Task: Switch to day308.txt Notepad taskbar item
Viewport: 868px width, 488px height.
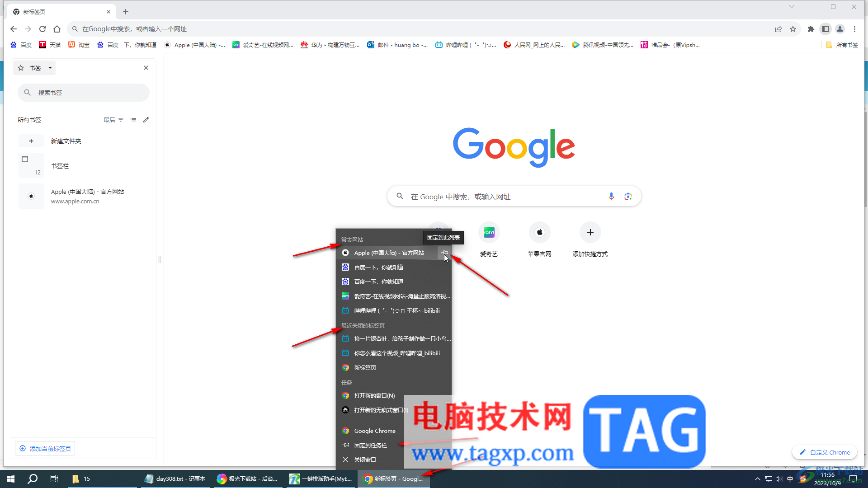Action: pyautogui.click(x=175, y=479)
